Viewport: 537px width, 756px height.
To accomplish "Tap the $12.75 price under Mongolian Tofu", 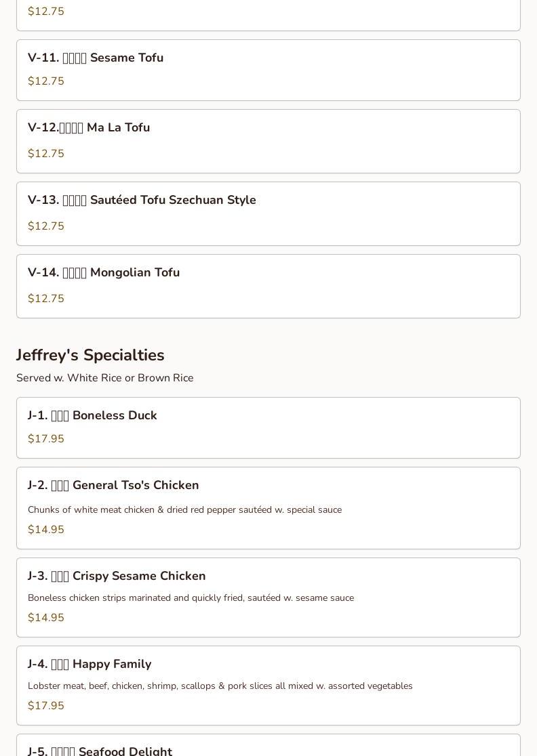I will [46, 299].
